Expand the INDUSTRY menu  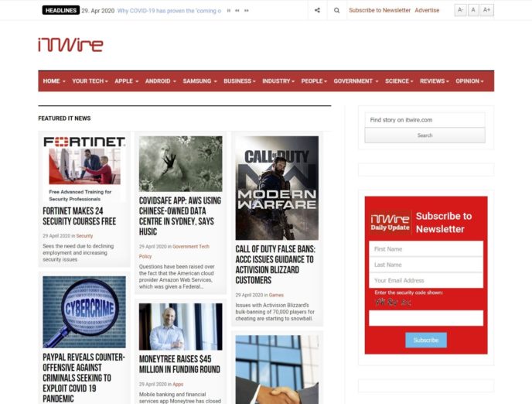click(x=278, y=81)
